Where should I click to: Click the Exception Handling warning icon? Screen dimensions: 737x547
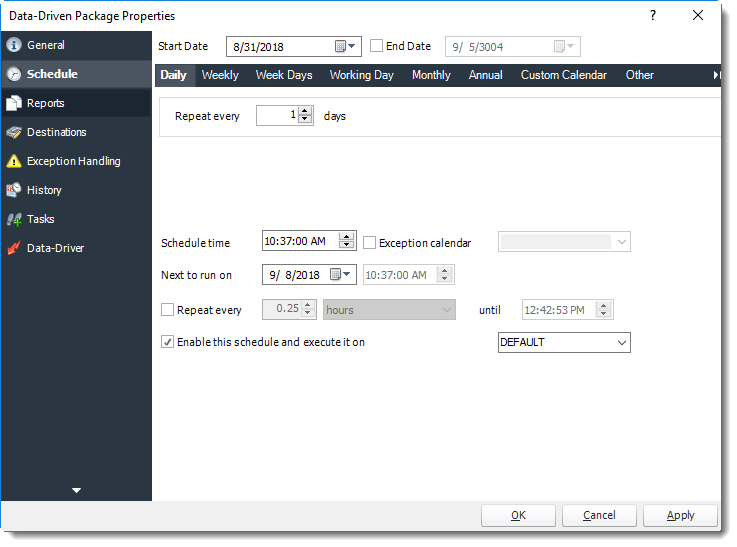(14, 161)
